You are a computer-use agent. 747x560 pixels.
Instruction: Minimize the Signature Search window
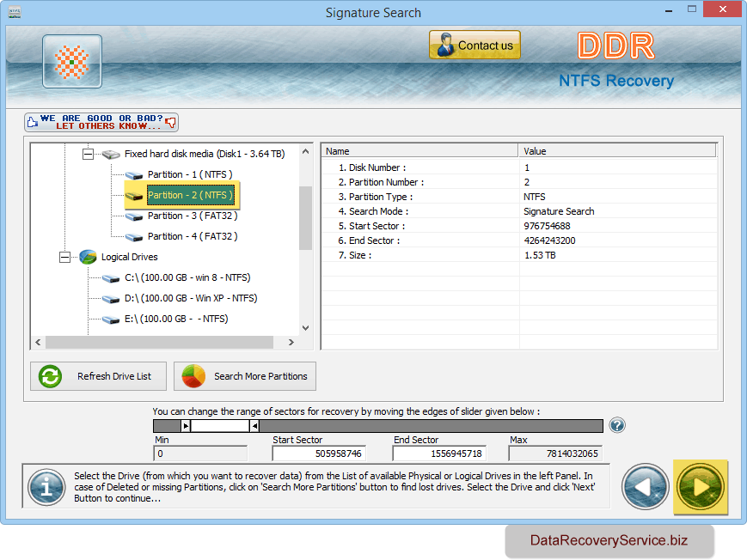click(669, 10)
